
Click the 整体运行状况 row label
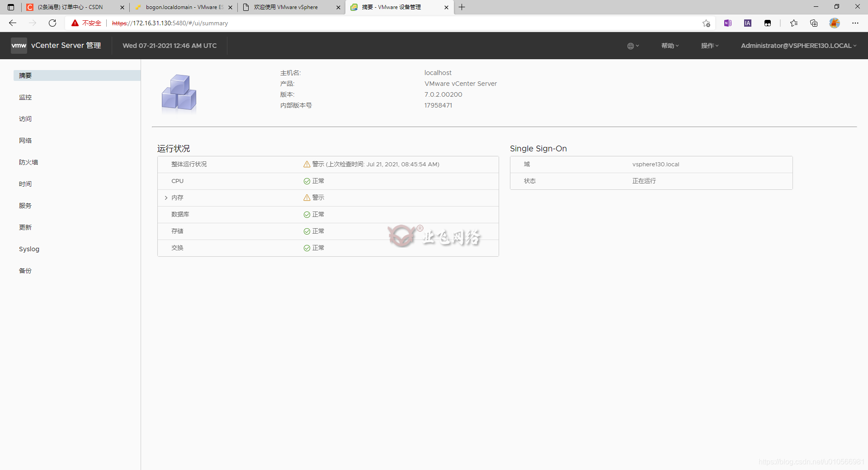pos(189,164)
